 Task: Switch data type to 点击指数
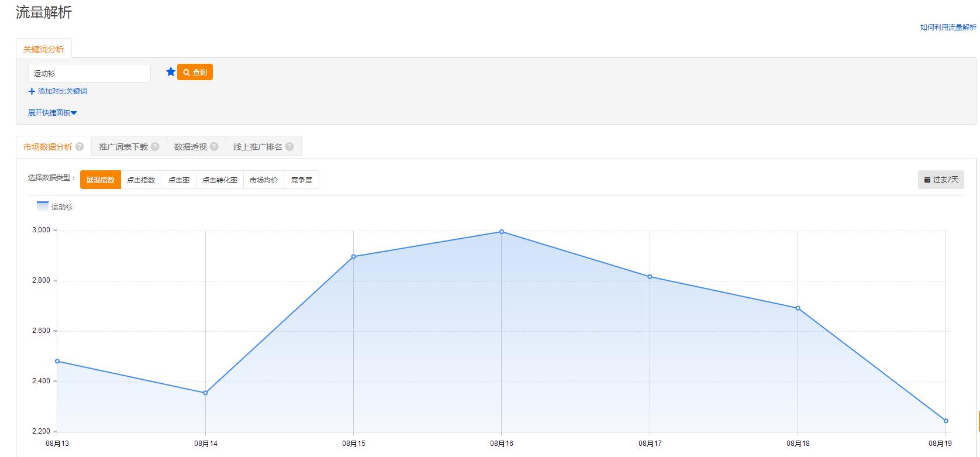(141, 180)
